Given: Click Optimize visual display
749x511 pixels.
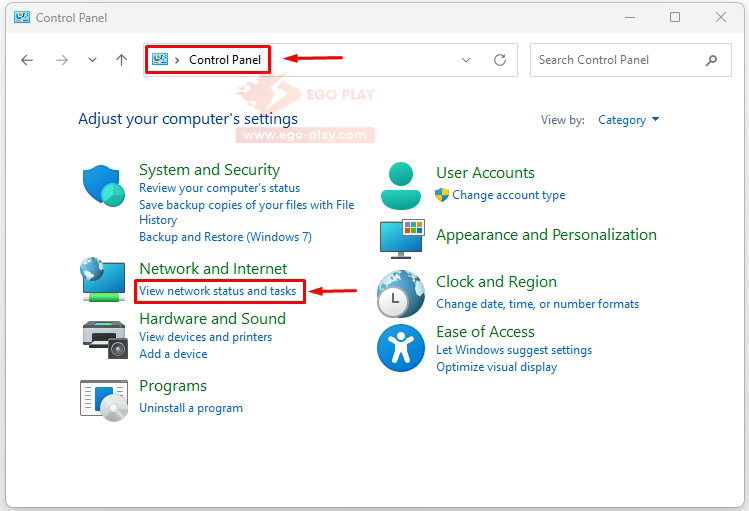Looking at the screenshot, I should 496,367.
